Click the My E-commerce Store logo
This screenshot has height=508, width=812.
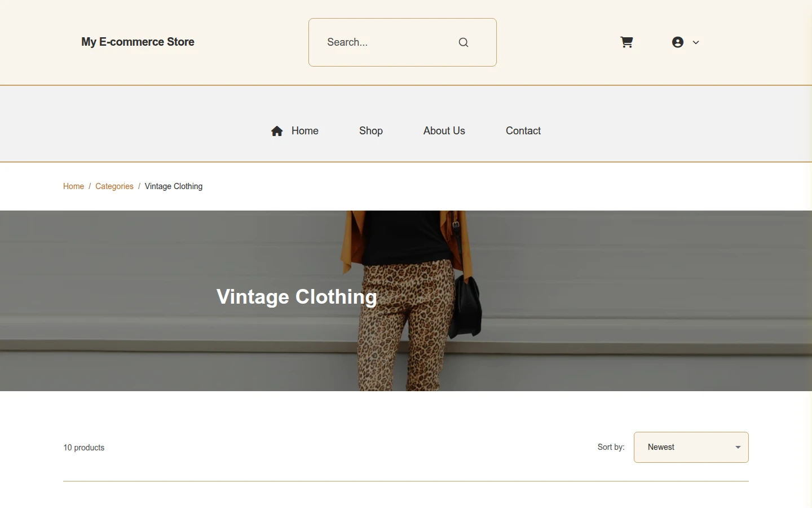pyautogui.click(x=138, y=42)
